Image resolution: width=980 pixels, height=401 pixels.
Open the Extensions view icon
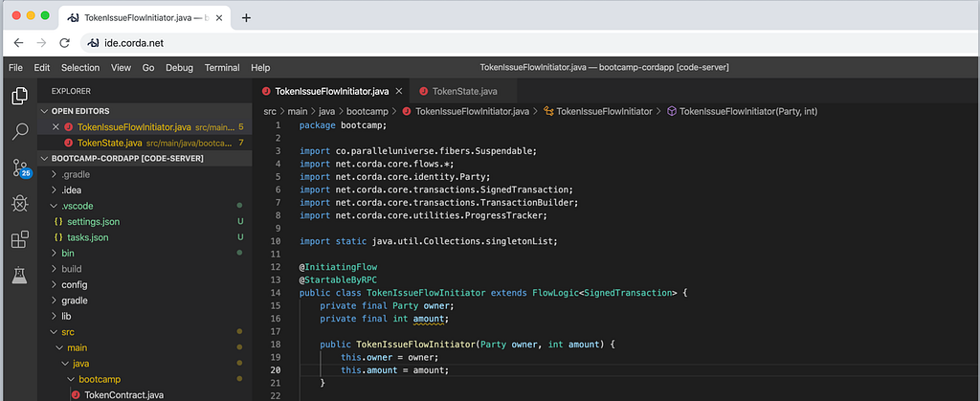pyautogui.click(x=19, y=239)
